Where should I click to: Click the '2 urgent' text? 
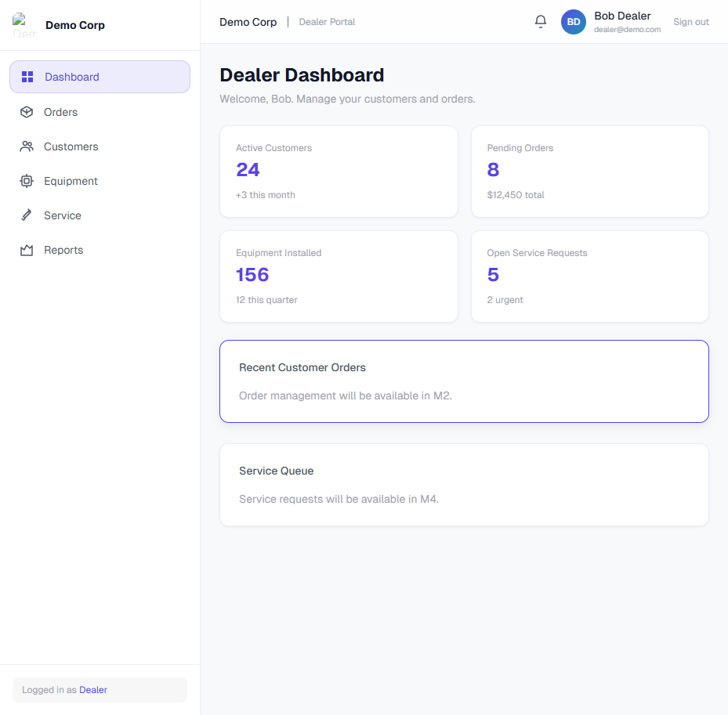505,300
